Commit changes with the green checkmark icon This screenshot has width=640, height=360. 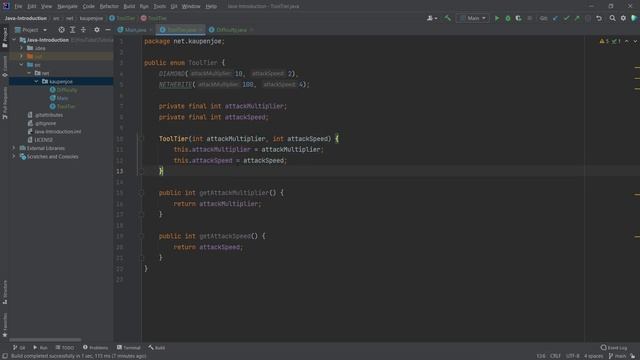[x=566, y=18]
